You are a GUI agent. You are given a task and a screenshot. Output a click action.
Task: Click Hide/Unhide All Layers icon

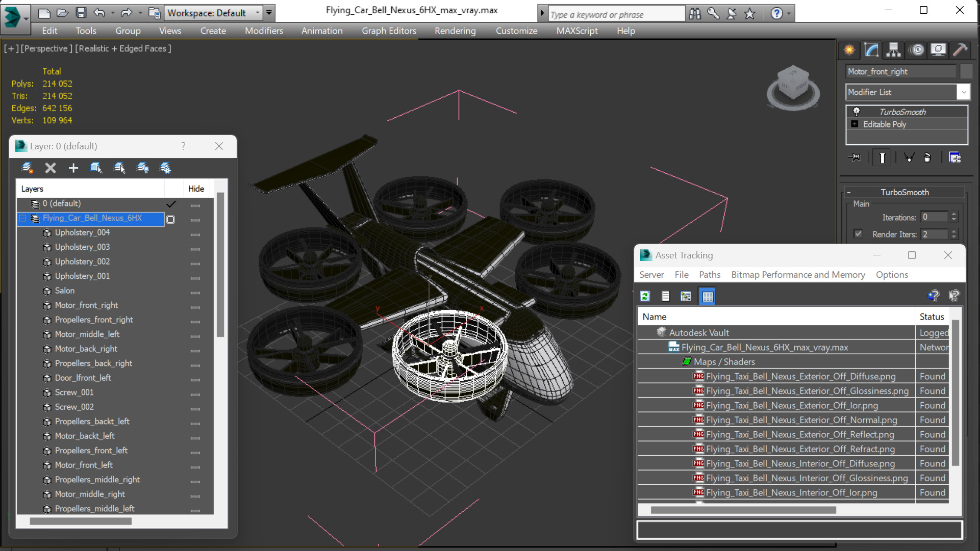pyautogui.click(x=142, y=168)
